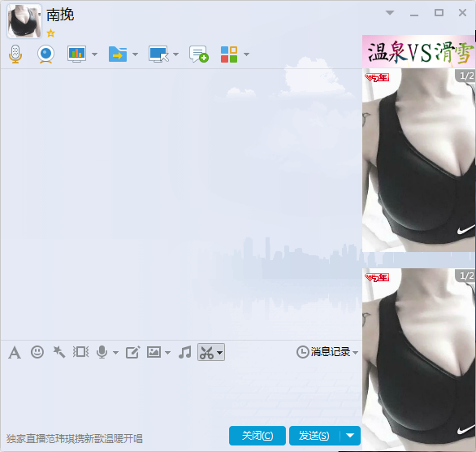476x452 pixels.
Task: Take a screenshot with scissors icon
Action: [207, 353]
